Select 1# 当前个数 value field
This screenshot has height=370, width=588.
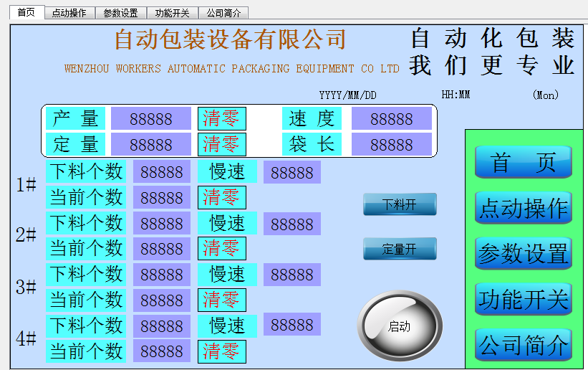162,198
